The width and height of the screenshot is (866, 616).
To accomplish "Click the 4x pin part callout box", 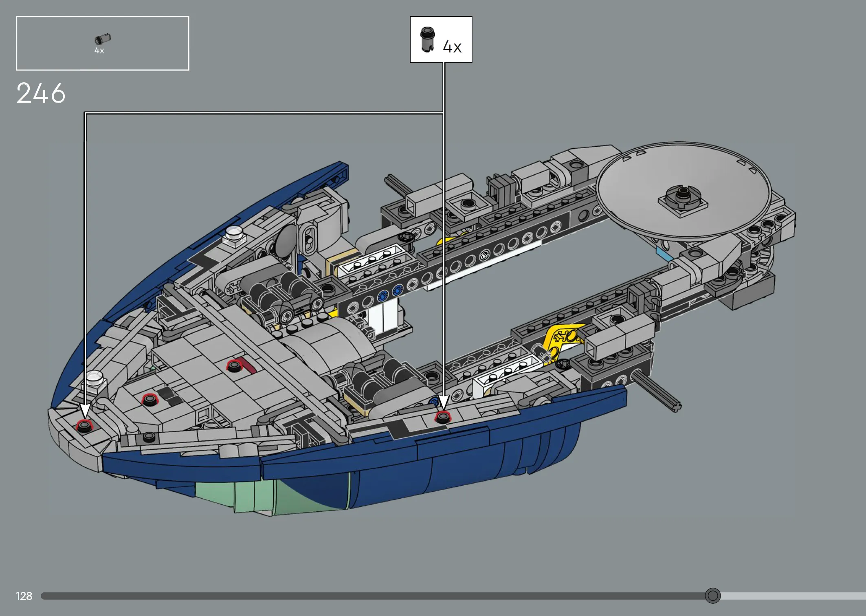I will point(441,40).
